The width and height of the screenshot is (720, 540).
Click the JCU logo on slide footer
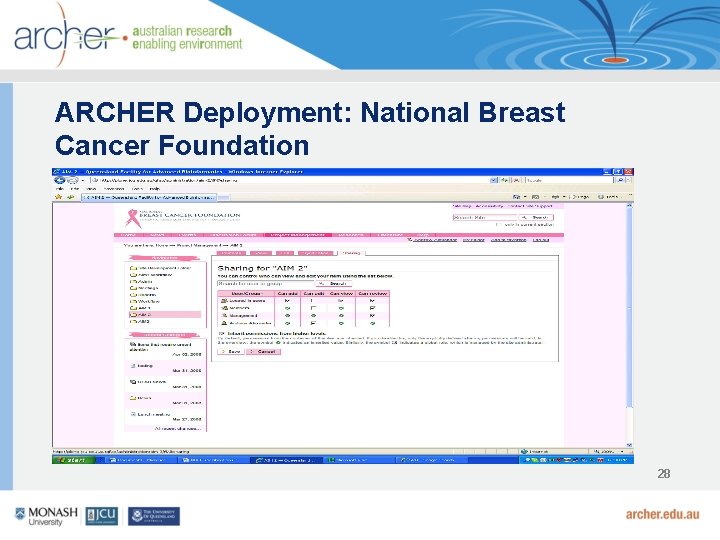tap(102, 516)
